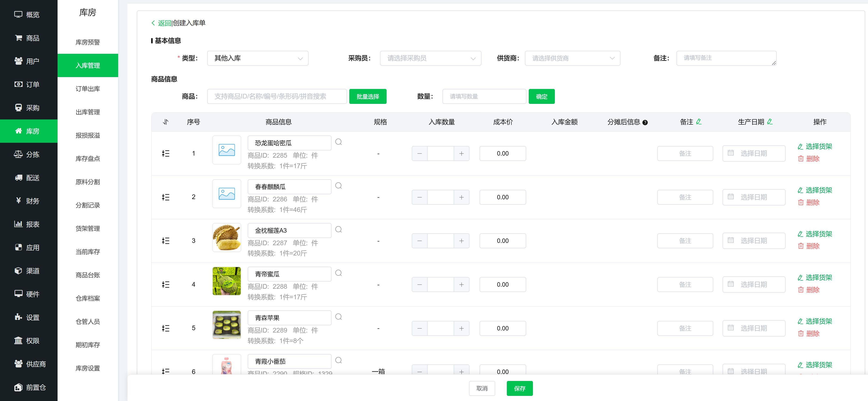Click the sort icon in table header
The image size is (868, 401).
[x=165, y=122]
